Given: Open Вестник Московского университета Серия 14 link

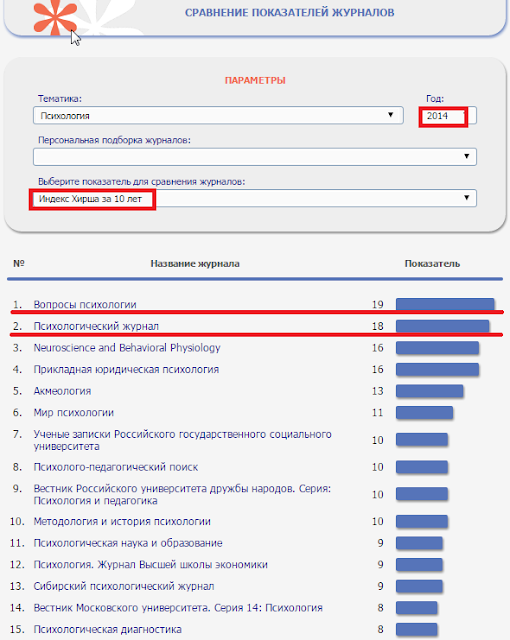Looking at the screenshot, I should pos(178,608).
